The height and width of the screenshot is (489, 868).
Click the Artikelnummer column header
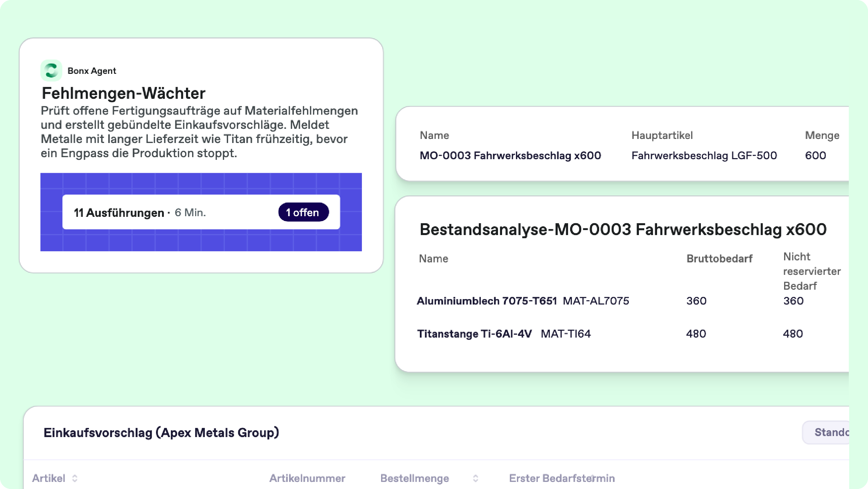tap(307, 478)
